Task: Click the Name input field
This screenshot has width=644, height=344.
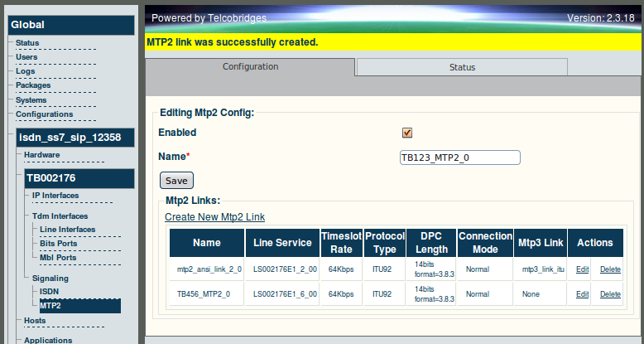Action: tap(460, 157)
